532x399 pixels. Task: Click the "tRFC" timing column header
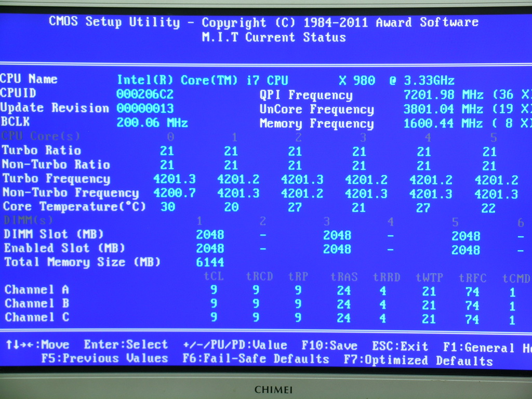(x=473, y=278)
